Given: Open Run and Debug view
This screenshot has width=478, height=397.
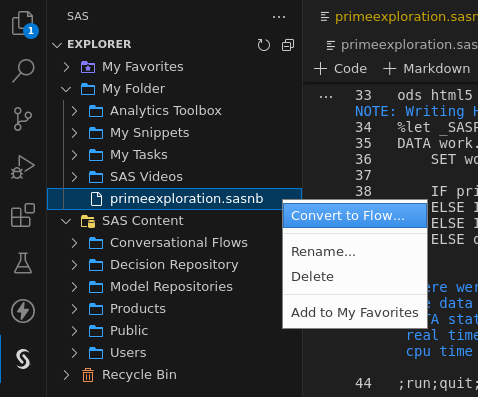Looking at the screenshot, I should (23, 167).
